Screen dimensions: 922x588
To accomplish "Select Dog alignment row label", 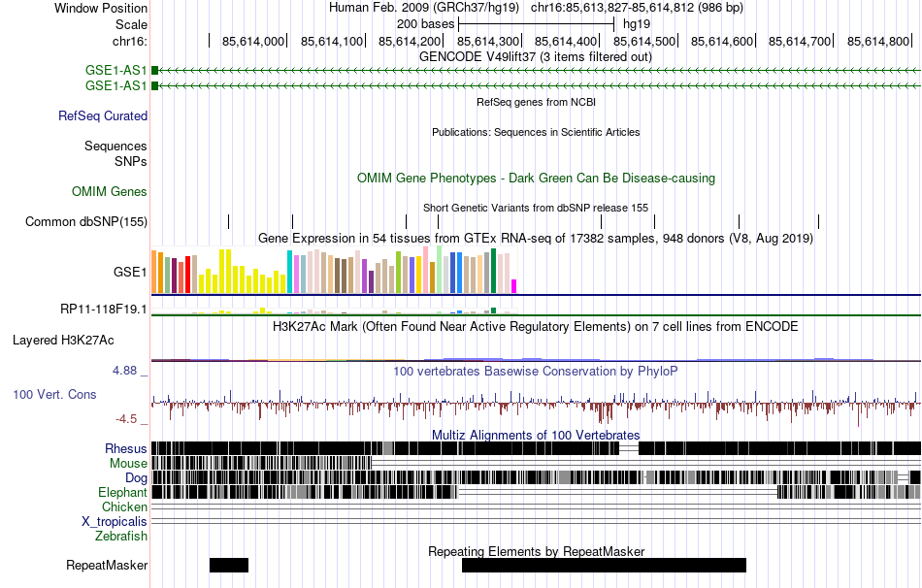I will coord(136,478).
